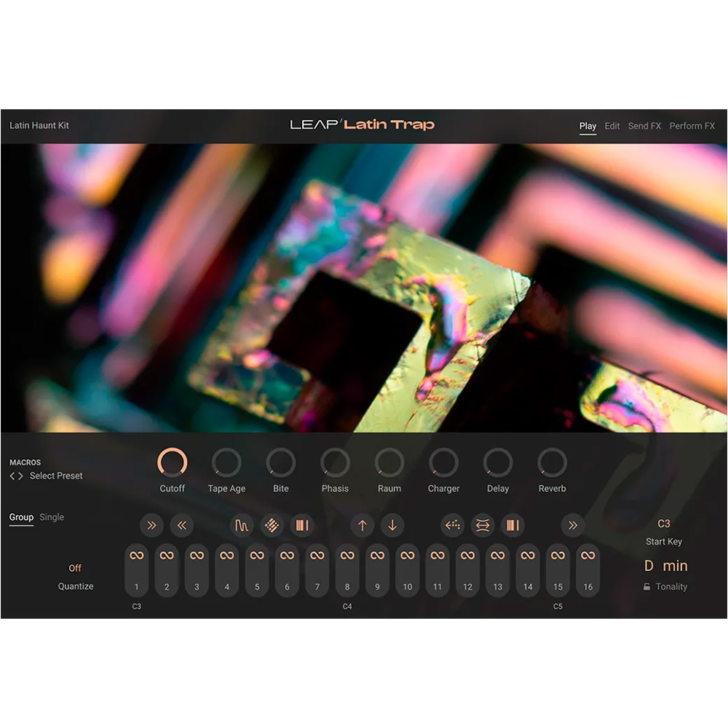The image size is (728, 728).
Task: Open the next preset with the right arrow
Action: pos(22,475)
